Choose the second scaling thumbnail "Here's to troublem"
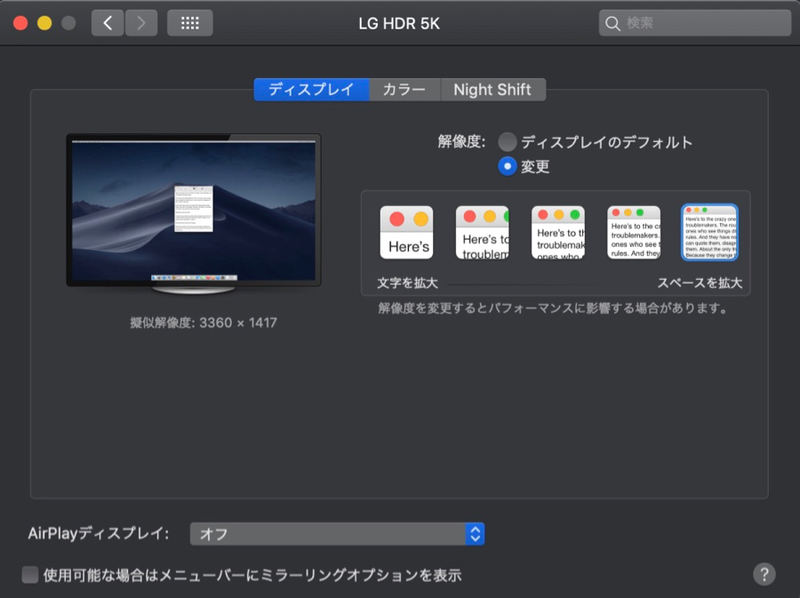Screen dimensions: 800x598 (482, 232)
